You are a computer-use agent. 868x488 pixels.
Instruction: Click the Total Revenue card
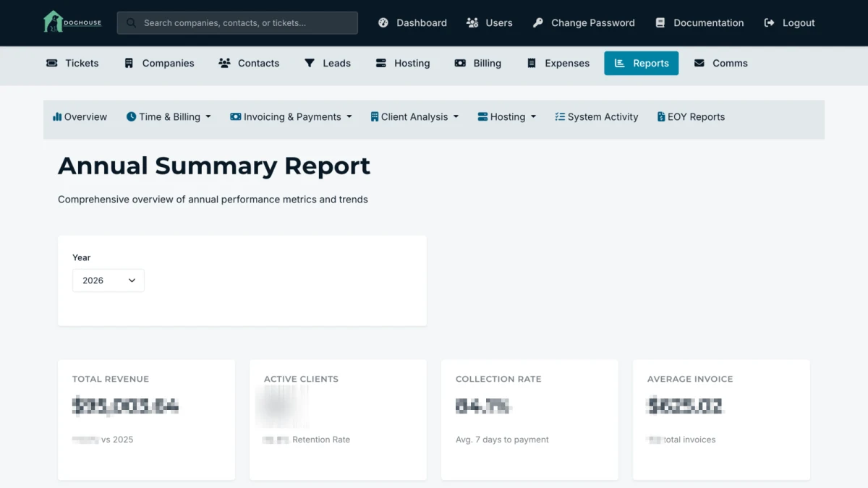click(x=146, y=419)
